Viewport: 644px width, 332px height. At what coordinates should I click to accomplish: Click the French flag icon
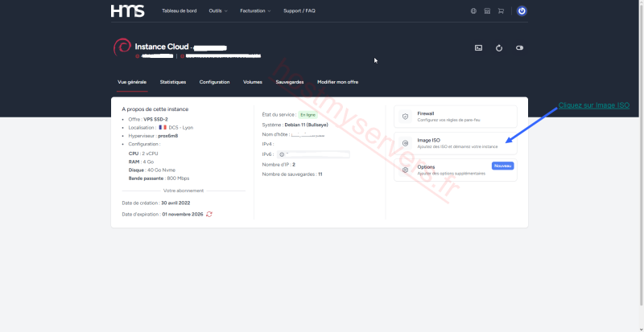pyautogui.click(x=163, y=128)
